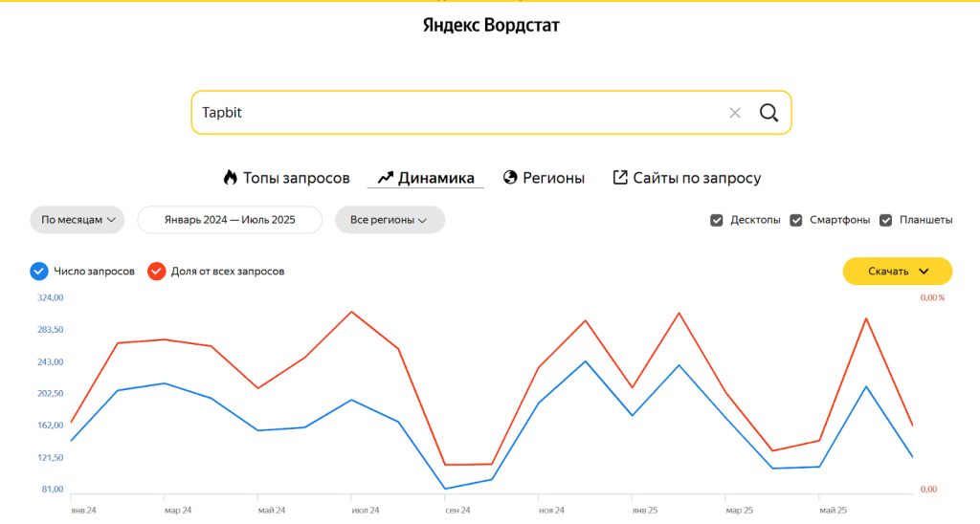Open the Скачать download dropdown

pos(898,272)
